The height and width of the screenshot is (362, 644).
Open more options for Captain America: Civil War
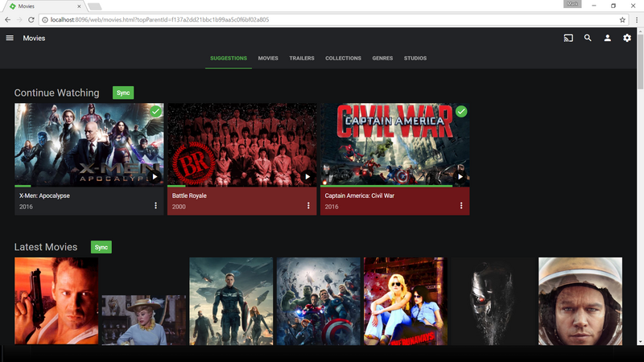(x=461, y=205)
